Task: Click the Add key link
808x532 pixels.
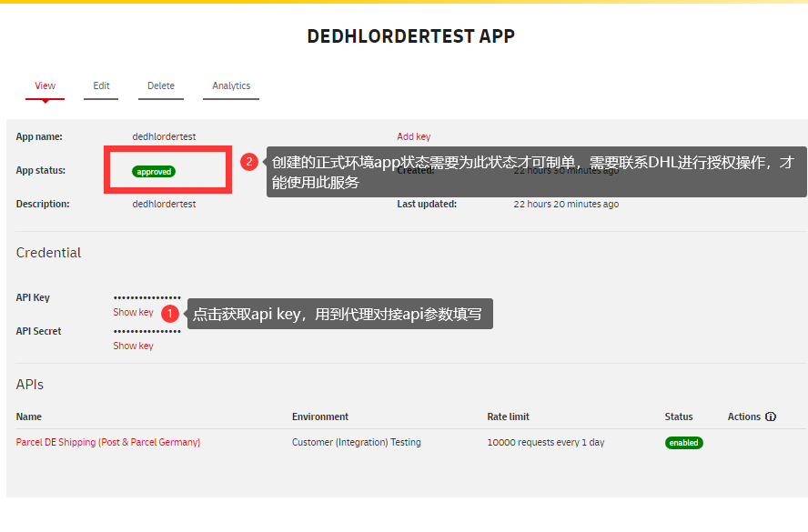Action: coord(414,136)
